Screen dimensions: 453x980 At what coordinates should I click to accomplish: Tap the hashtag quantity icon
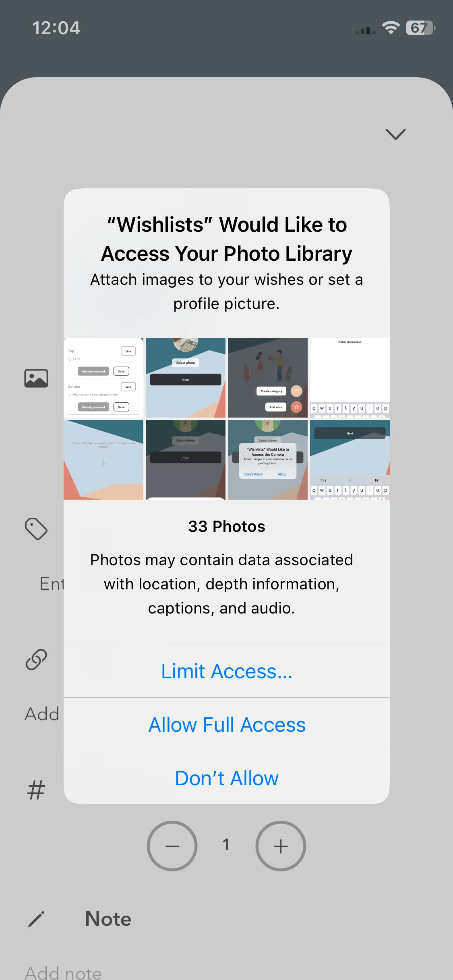(x=36, y=789)
